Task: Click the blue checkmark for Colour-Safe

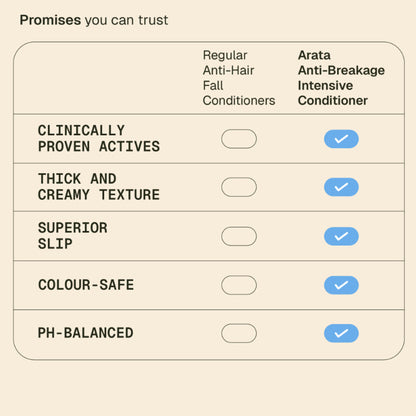Action: (x=341, y=285)
